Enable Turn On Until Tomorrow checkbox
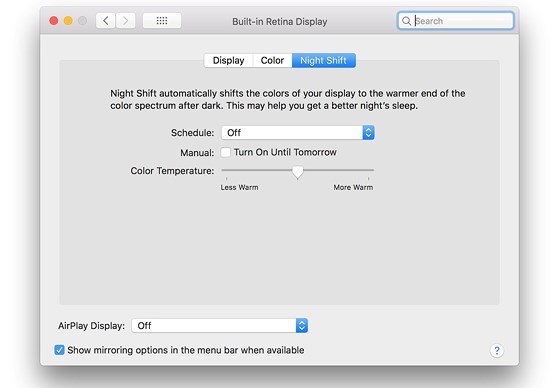This screenshot has width=559, height=388. pos(225,152)
